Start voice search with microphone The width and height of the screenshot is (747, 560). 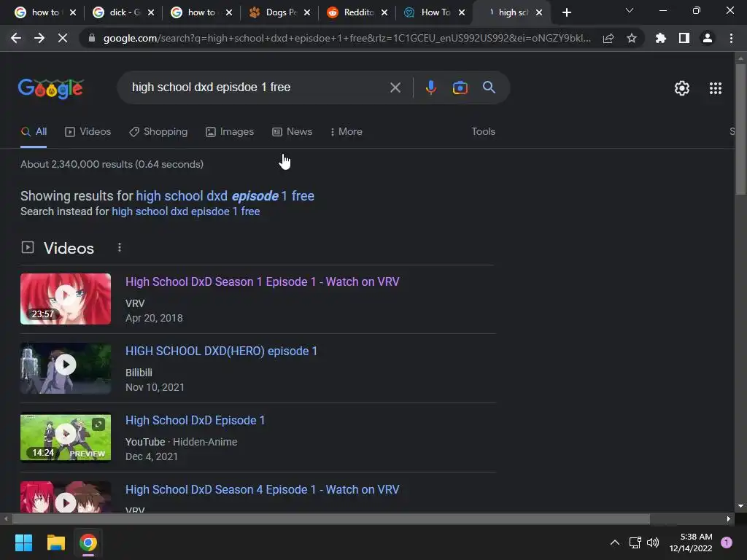(430, 87)
